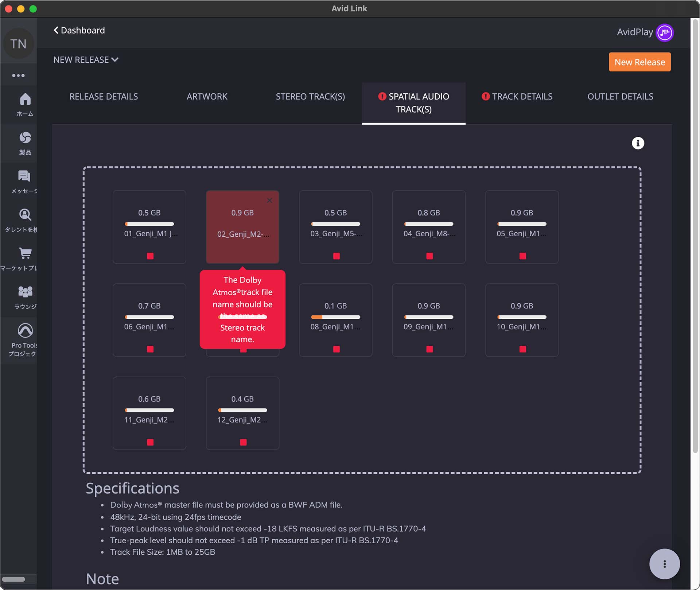Go back to Dashboard
Screen dimensions: 700x590
79,30
